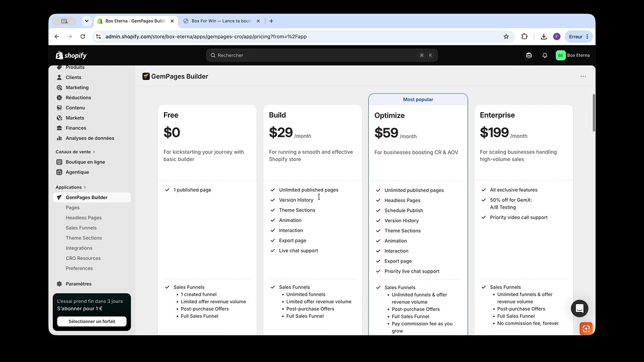This screenshot has width=644, height=362.
Task: Open the Erreur browser menu
Action: [x=579, y=37]
